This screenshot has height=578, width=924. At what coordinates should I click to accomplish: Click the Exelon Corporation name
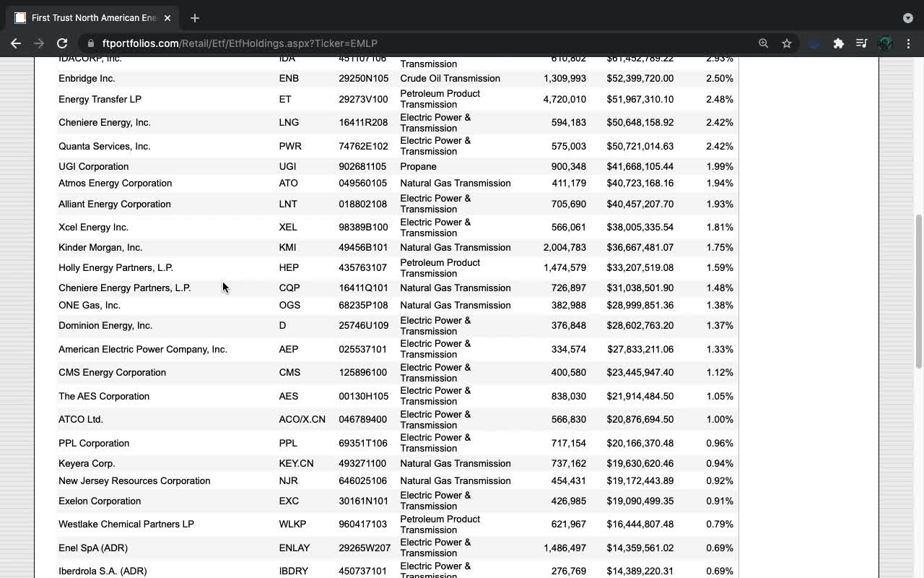100,501
